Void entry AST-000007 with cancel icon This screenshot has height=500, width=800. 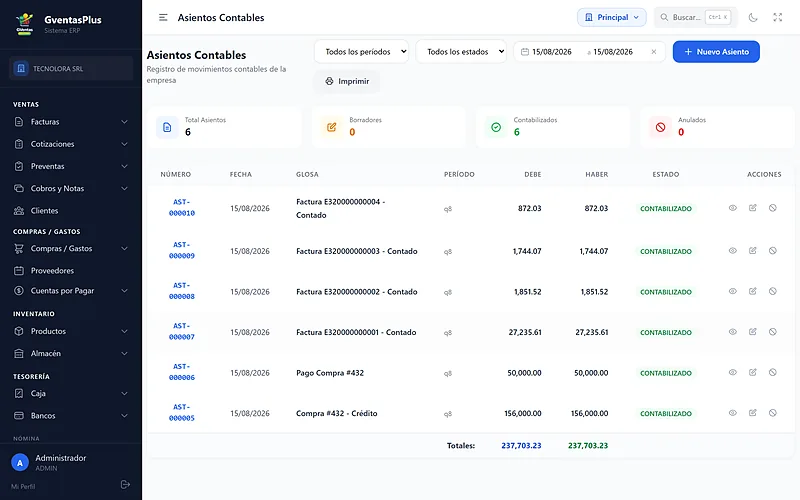point(773,332)
